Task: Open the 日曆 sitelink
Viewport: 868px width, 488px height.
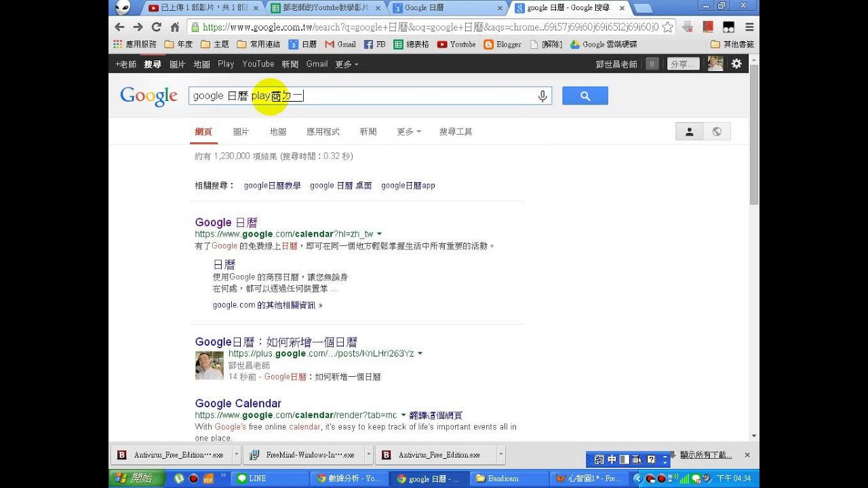Action: click(x=224, y=264)
